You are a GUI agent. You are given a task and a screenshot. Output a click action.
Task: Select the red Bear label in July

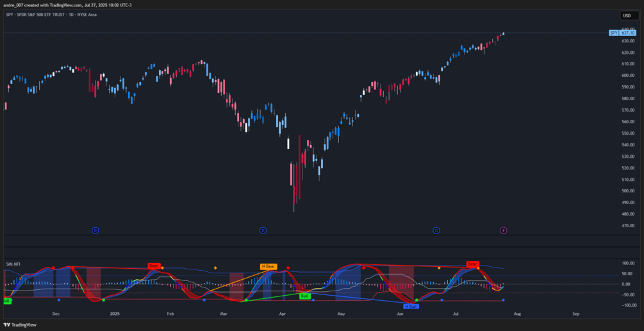pos(472,264)
